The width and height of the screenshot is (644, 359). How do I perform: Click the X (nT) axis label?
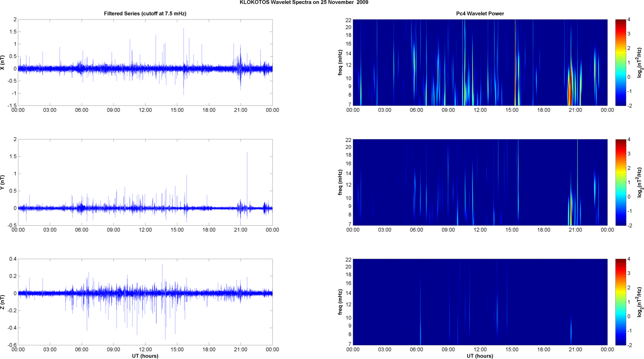(3, 62)
